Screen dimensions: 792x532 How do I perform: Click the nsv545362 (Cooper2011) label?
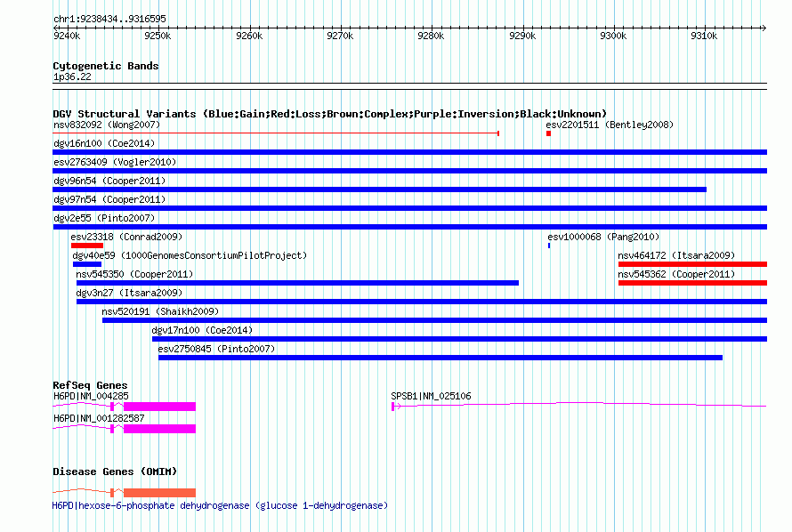coord(676,274)
